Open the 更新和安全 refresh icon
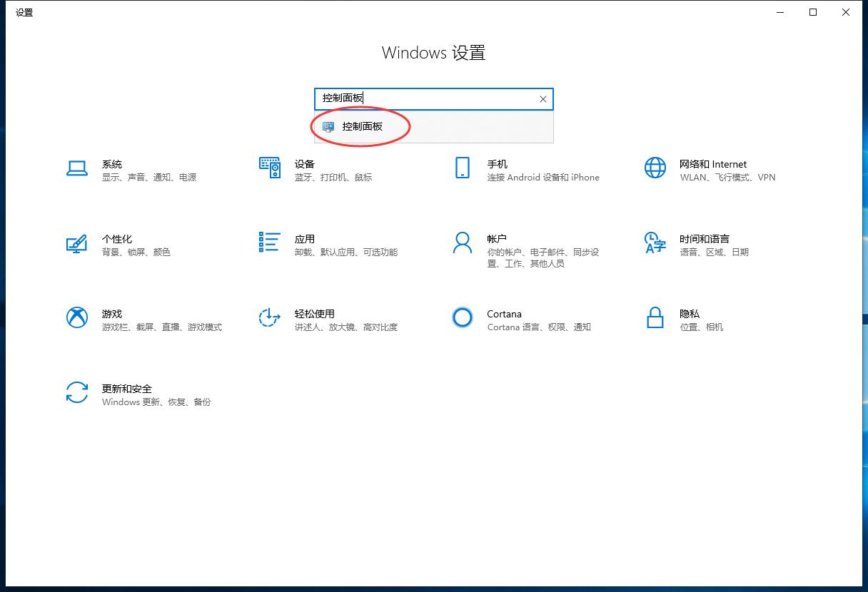The height and width of the screenshot is (592, 868). coord(76,392)
